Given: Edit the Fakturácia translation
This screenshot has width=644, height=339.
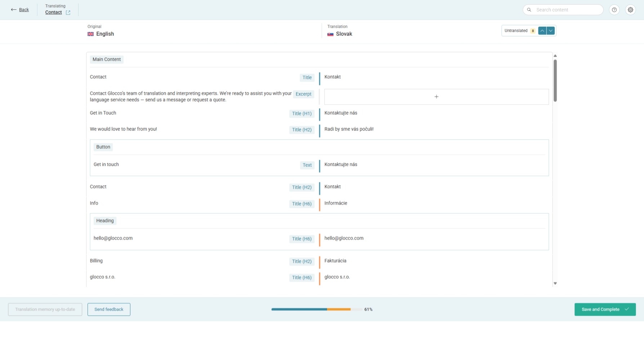Looking at the screenshot, I should coord(335,261).
